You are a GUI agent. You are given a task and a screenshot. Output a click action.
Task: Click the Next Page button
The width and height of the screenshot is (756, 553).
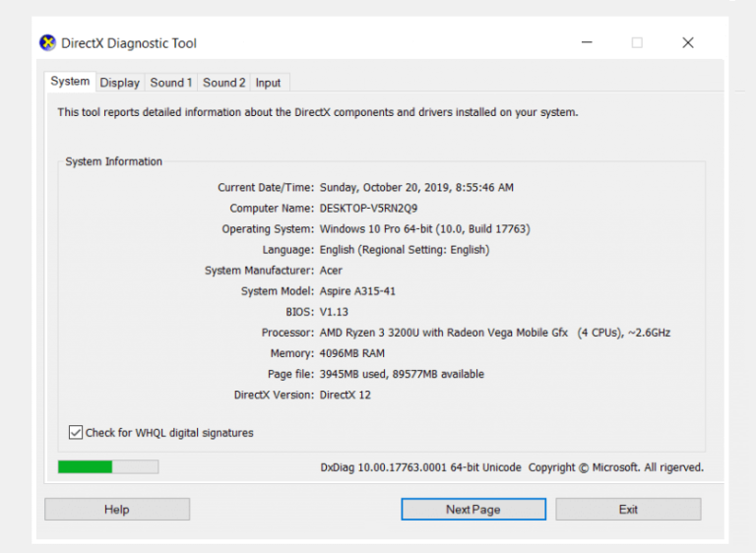click(x=473, y=509)
